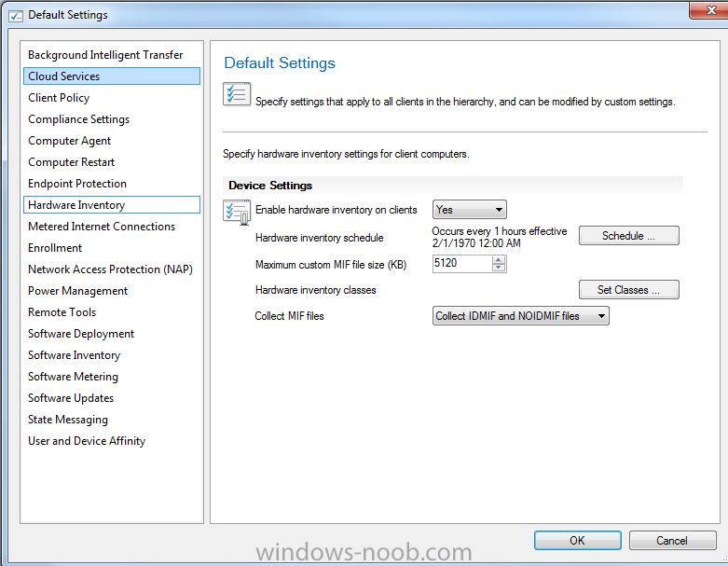Click the Collect MIF files label
The image size is (728, 566).
click(x=289, y=316)
